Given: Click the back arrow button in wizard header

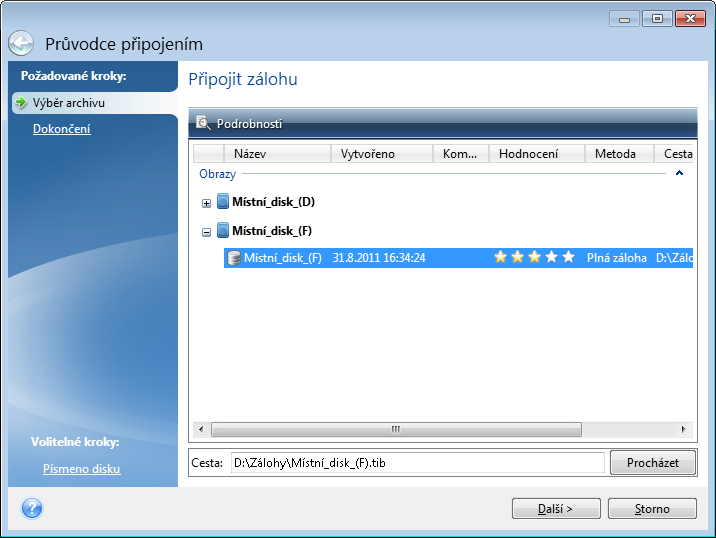Looking at the screenshot, I should click(21, 43).
